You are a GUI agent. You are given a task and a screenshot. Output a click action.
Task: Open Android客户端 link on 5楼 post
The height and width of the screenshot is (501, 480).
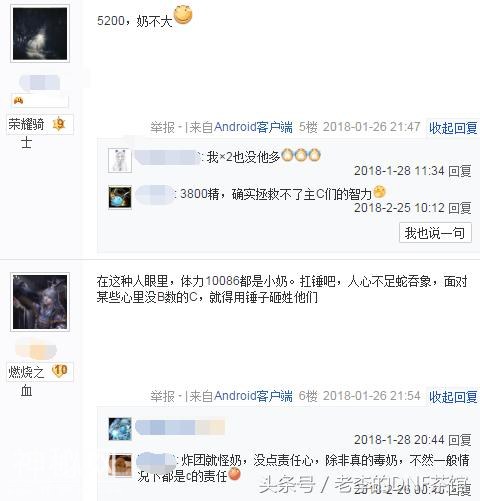(253, 127)
